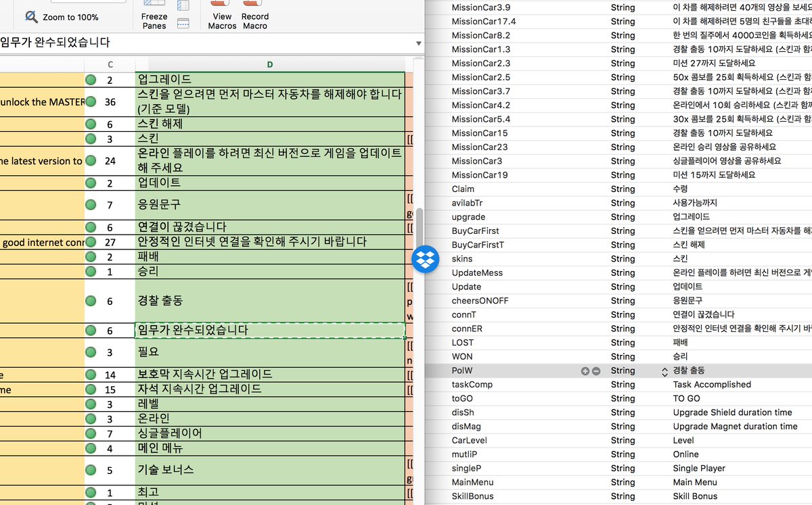Image resolution: width=812 pixels, height=505 pixels.
Task: Select Excel cell 응원문구 in column D
Action: pyautogui.click(x=270, y=205)
